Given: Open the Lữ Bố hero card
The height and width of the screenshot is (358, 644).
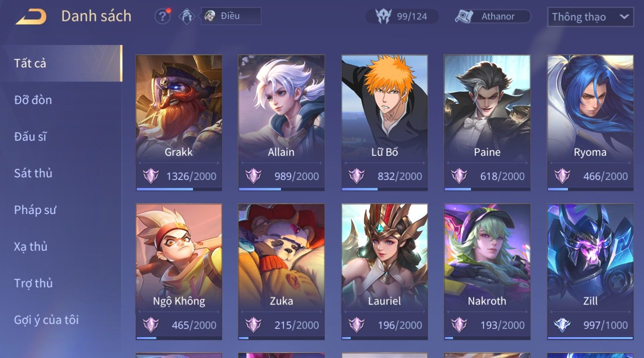Looking at the screenshot, I should pos(384,123).
